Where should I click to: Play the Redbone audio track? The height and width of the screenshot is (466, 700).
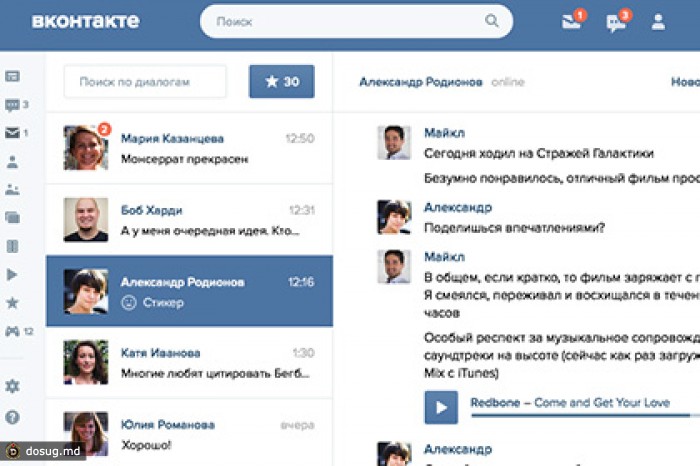coord(441,407)
